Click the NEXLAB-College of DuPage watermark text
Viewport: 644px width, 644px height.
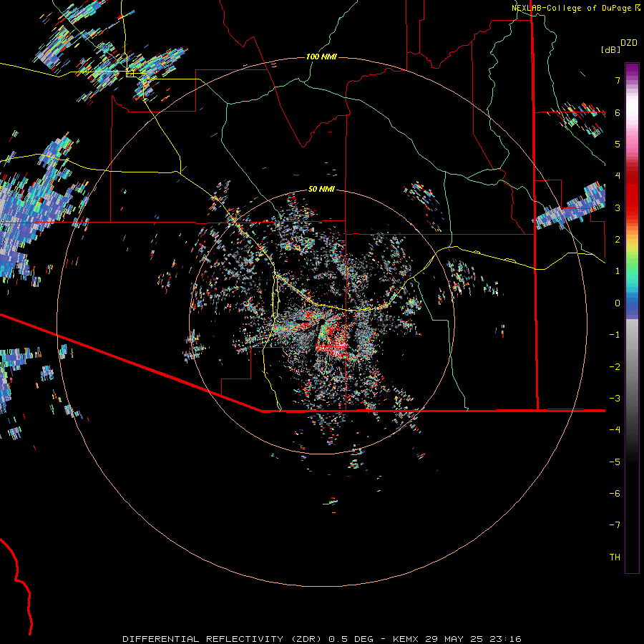pyautogui.click(x=575, y=8)
